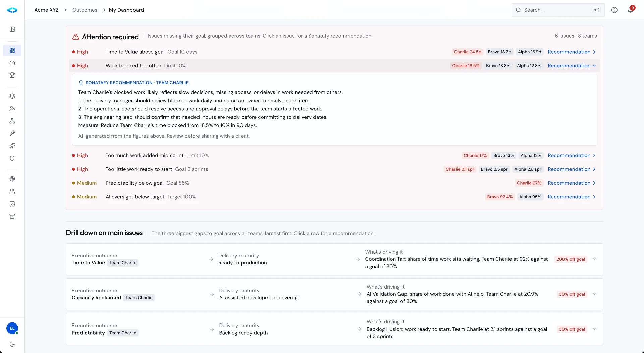
Task: Expand the Predictability drill-down chevron
Action: (x=594, y=329)
